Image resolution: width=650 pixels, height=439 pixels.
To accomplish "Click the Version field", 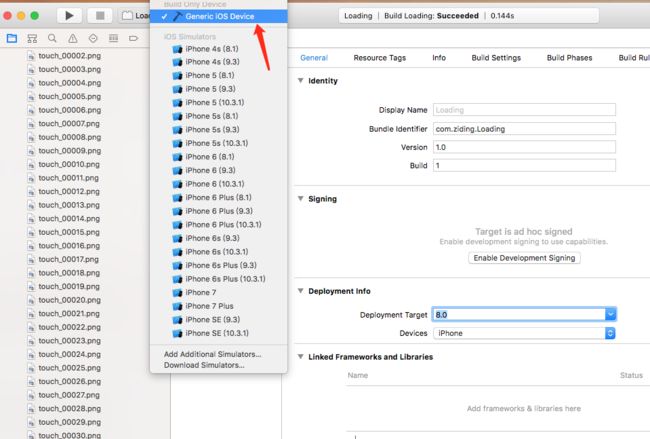I will click(x=524, y=147).
